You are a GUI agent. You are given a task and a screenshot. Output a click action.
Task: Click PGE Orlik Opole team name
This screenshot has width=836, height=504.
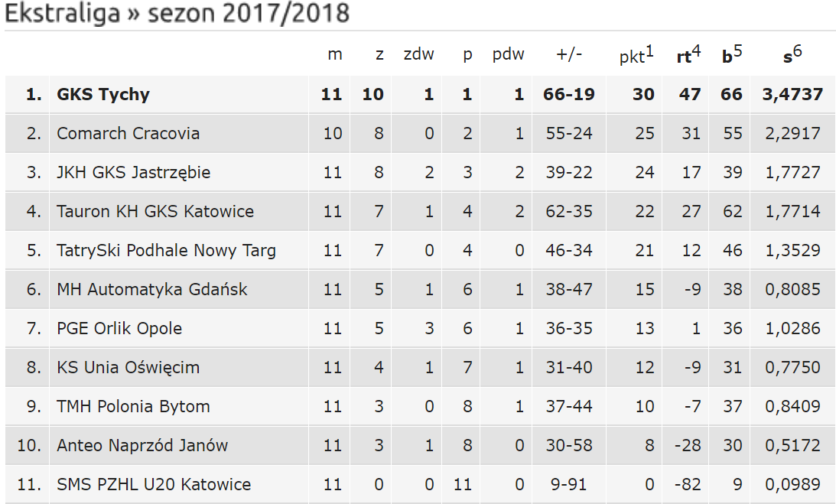[x=119, y=328]
